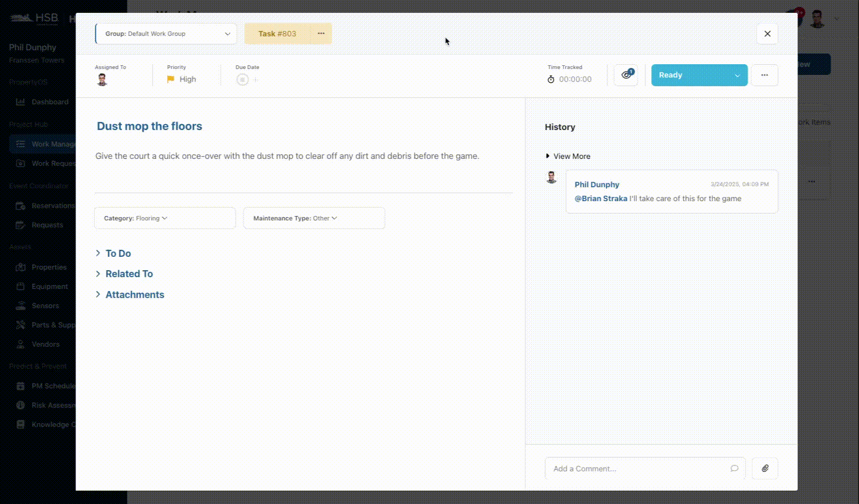Image resolution: width=859 pixels, height=504 pixels.
Task: Click the Risk Assessment icon in sidebar
Action: [20, 405]
